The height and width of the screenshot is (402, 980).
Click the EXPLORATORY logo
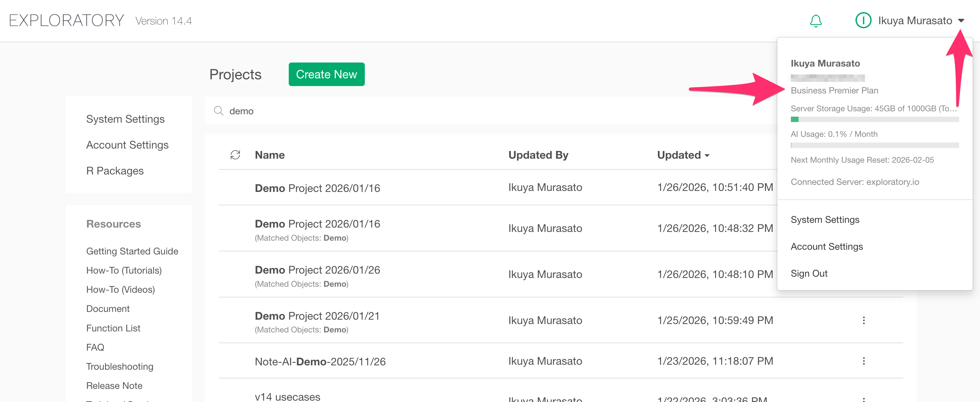(x=66, y=21)
